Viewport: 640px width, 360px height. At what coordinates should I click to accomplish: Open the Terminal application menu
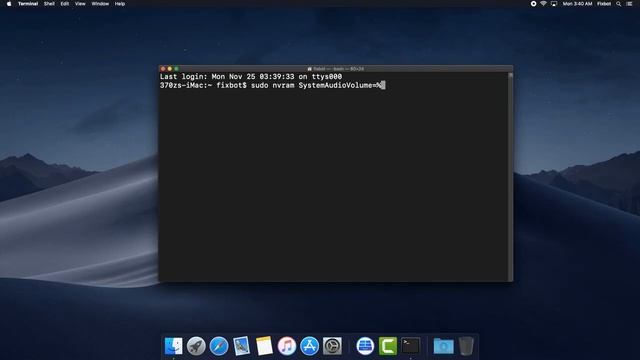pyautogui.click(x=28, y=4)
